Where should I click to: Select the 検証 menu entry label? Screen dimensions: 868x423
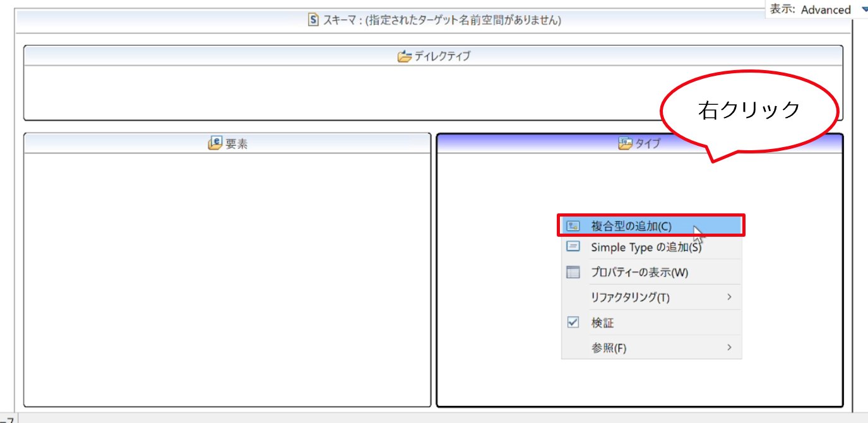[x=602, y=323]
